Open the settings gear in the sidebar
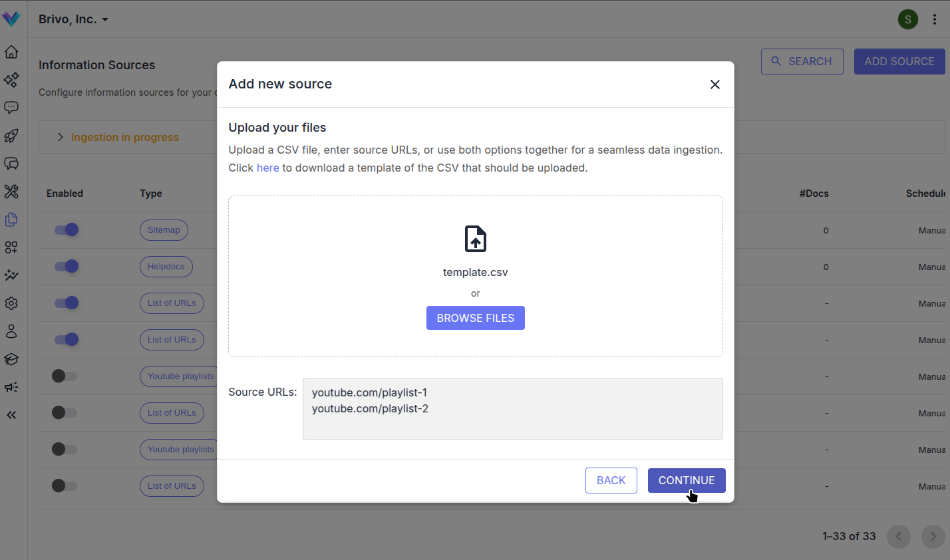The image size is (950, 560). tap(11, 303)
